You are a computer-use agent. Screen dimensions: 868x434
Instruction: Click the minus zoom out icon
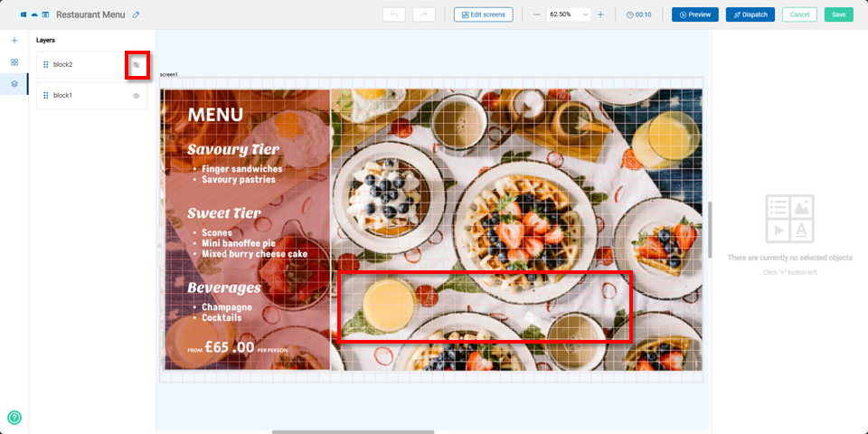(x=536, y=15)
